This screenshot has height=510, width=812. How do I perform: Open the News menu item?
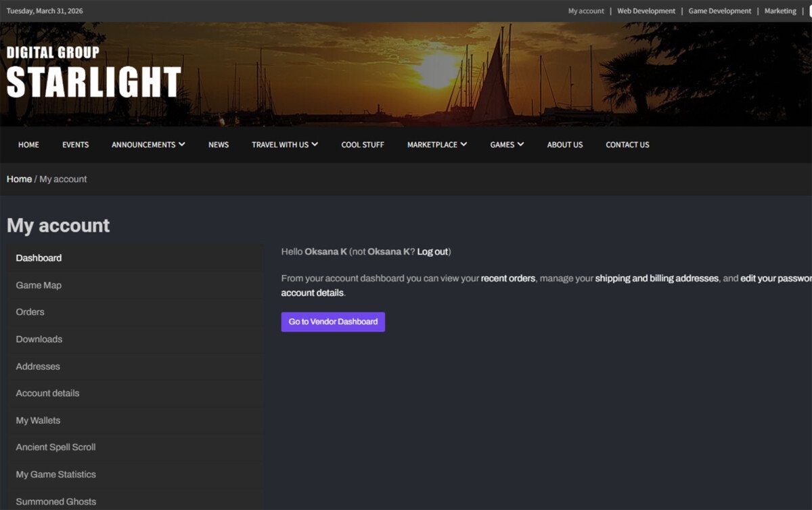pyautogui.click(x=218, y=145)
